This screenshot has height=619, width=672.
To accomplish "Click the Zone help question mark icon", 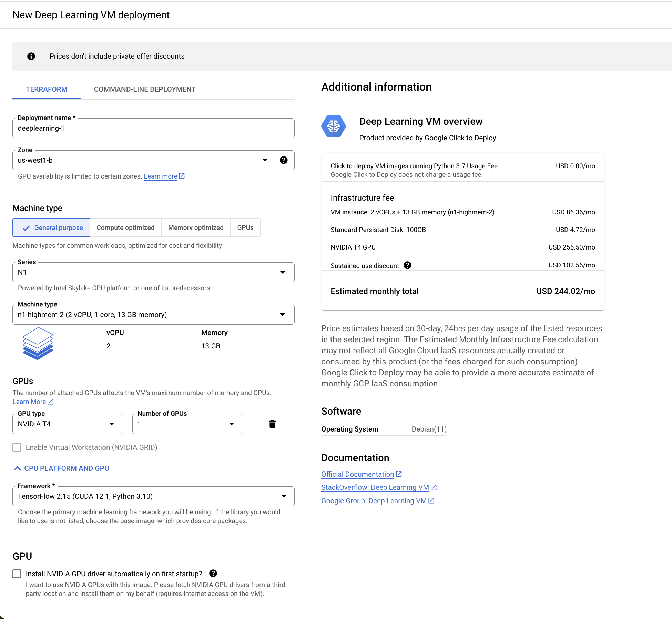I will 284,160.
